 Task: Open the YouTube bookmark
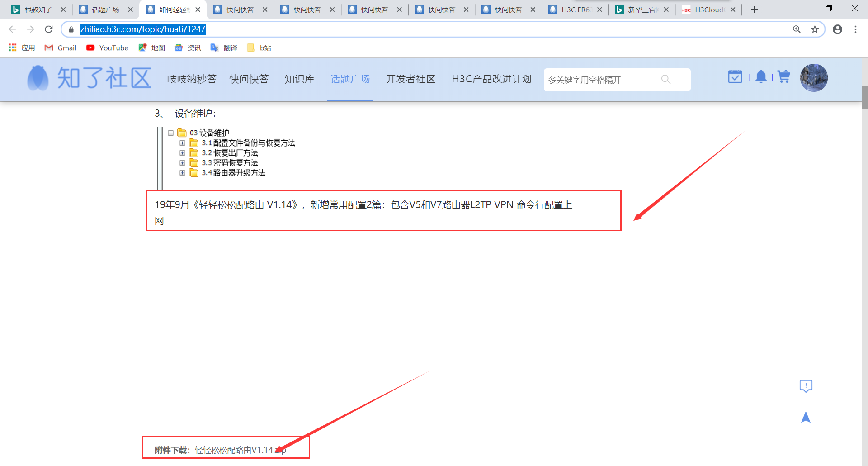coord(107,48)
